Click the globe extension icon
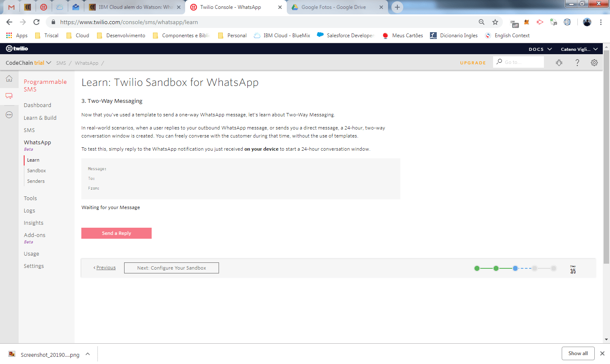Image resolution: width=610 pixels, height=364 pixels. click(x=567, y=22)
